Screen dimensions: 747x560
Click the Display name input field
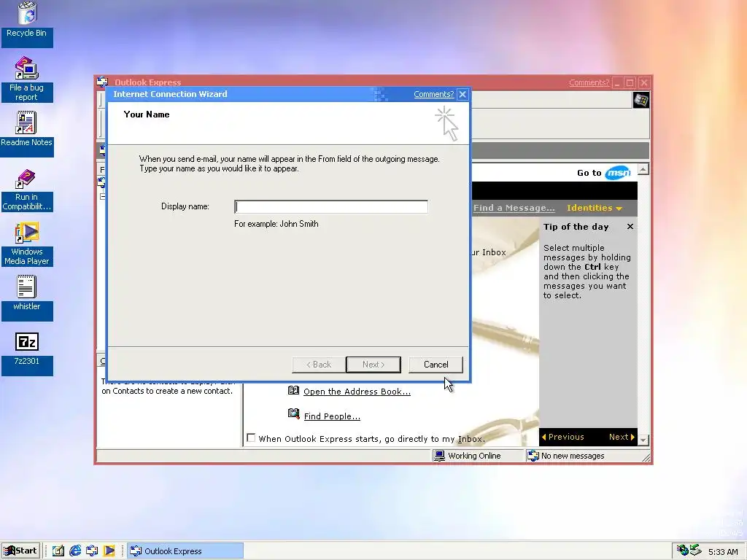tap(331, 206)
